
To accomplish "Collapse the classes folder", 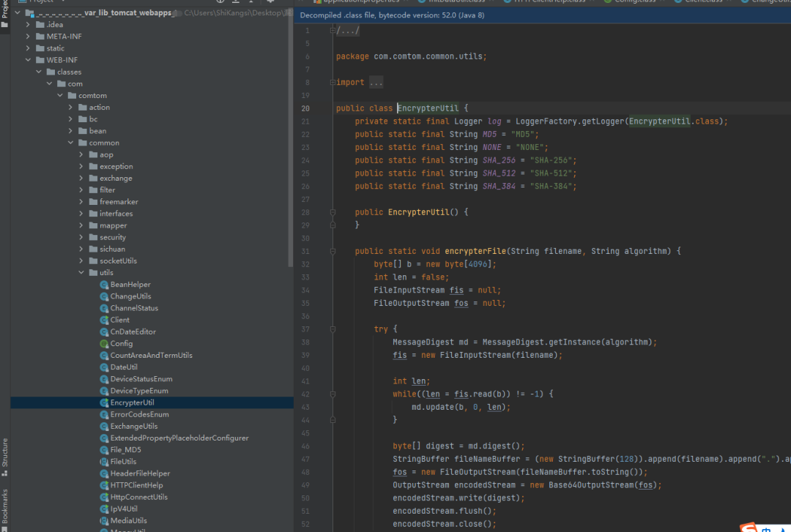I will (39, 72).
